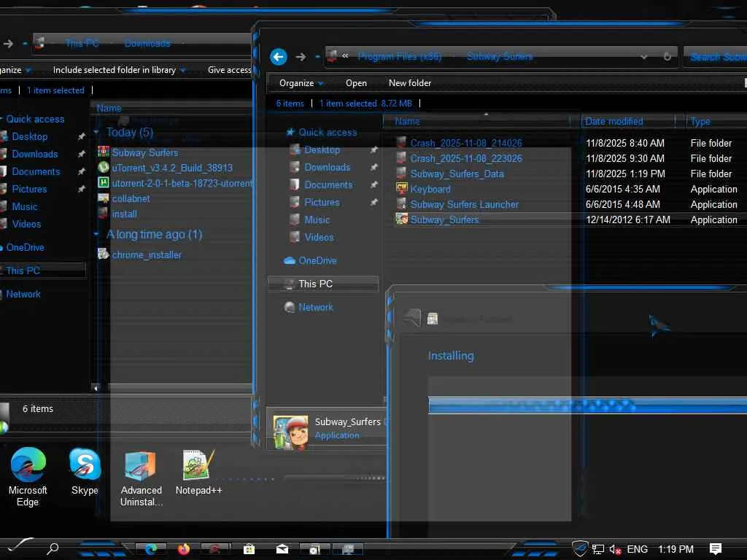Click horizontal scrollbar left arrow in Downloads window
The height and width of the screenshot is (560, 747).
pyautogui.click(x=96, y=388)
